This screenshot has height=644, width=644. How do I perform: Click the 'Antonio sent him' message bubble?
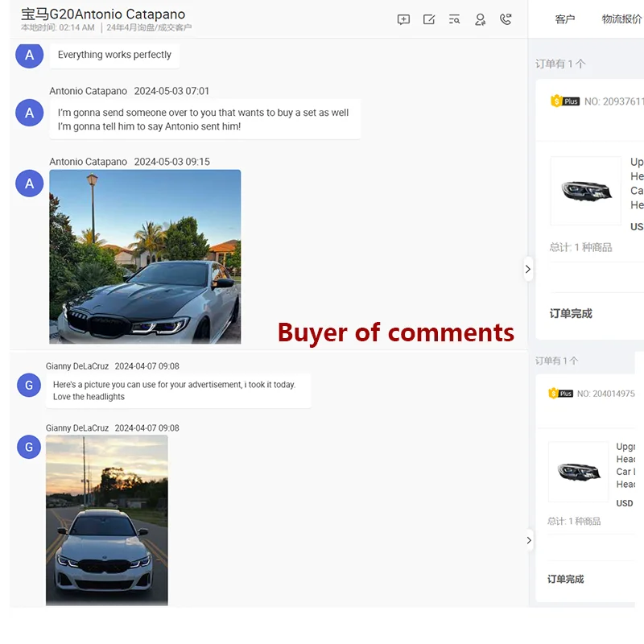(x=205, y=119)
